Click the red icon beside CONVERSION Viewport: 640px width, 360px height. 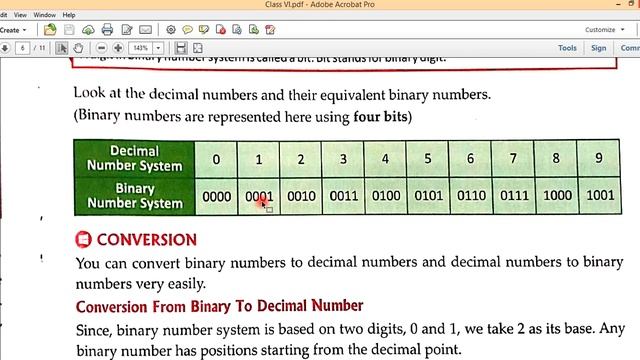point(83,239)
